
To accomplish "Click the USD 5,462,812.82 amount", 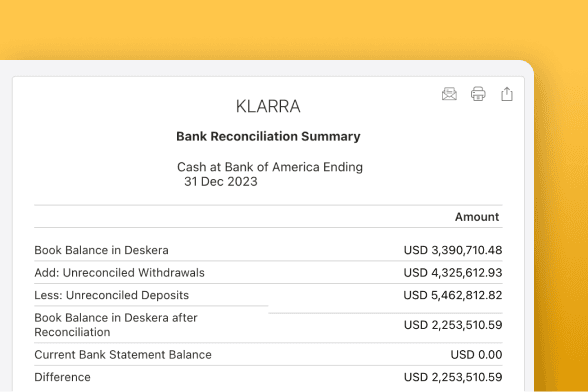I will 453,295.
